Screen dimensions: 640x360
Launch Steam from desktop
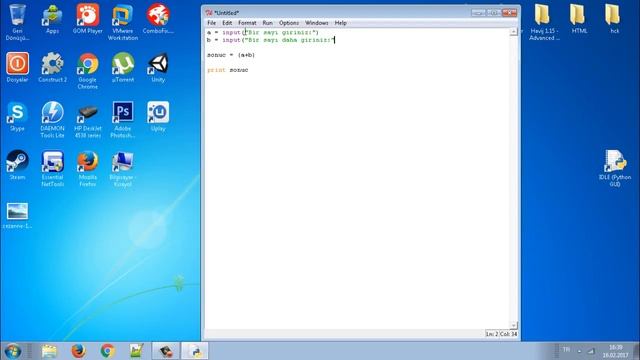(17, 165)
